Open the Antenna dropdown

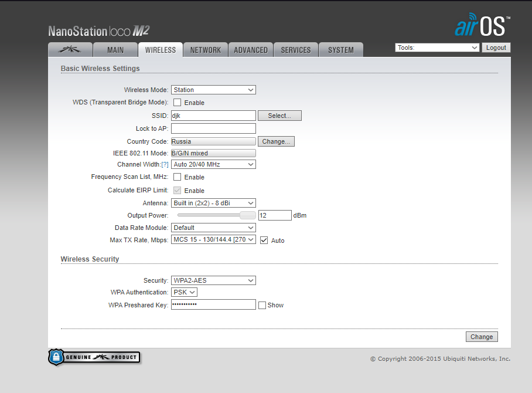(x=213, y=203)
